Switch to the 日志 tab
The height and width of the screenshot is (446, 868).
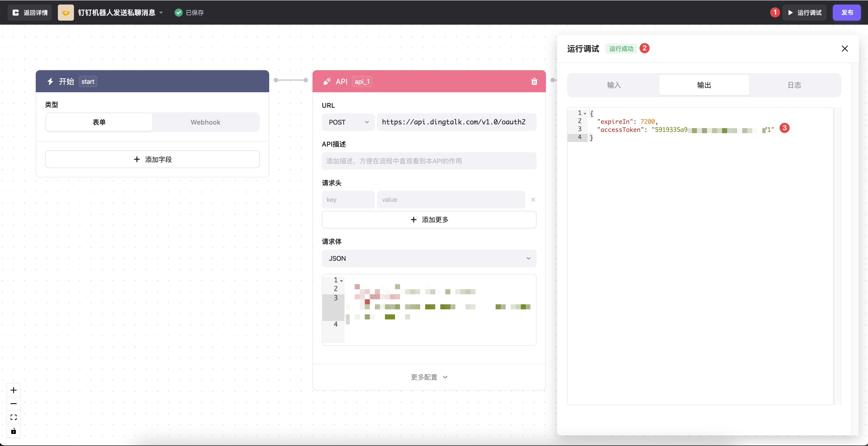pyautogui.click(x=794, y=85)
